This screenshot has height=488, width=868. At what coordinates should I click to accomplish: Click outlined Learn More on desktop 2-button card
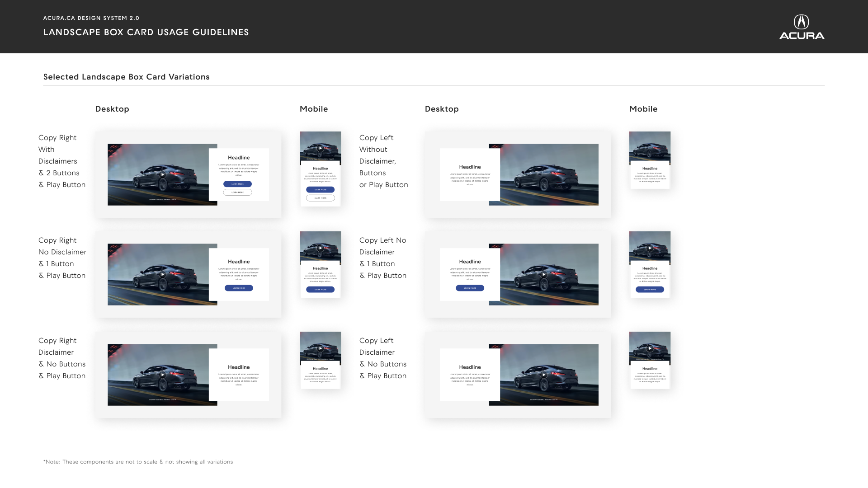coord(237,192)
